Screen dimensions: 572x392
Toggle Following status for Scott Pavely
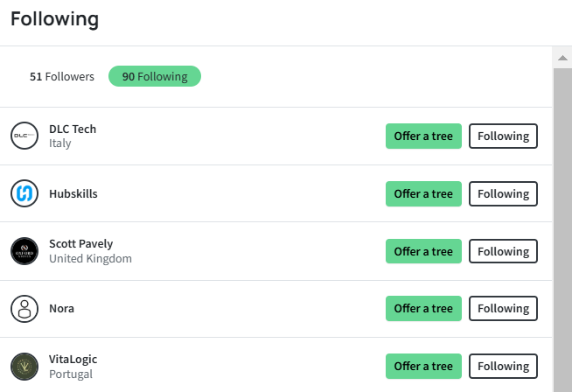pyautogui.click(x=503, y=251)
